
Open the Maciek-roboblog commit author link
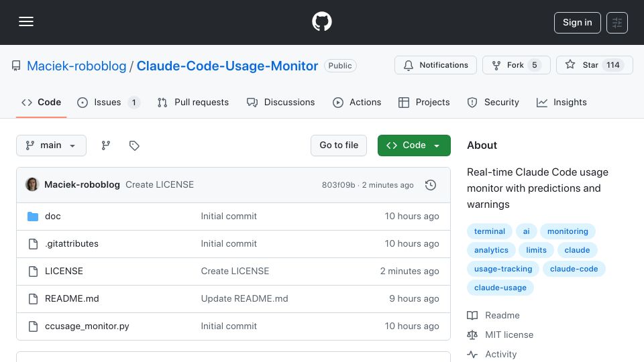pyautogui.click(x=82, y=185)
